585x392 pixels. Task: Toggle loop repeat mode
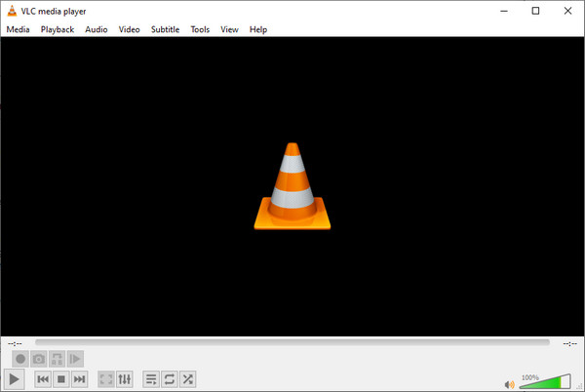point(170,378)
